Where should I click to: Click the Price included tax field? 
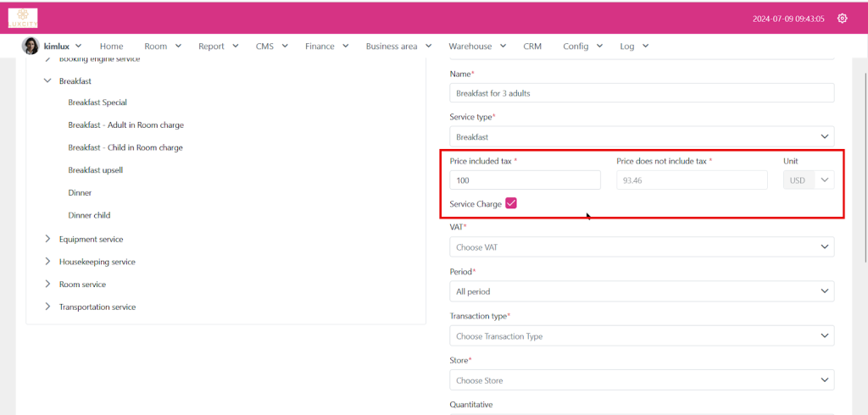(525, 180)
